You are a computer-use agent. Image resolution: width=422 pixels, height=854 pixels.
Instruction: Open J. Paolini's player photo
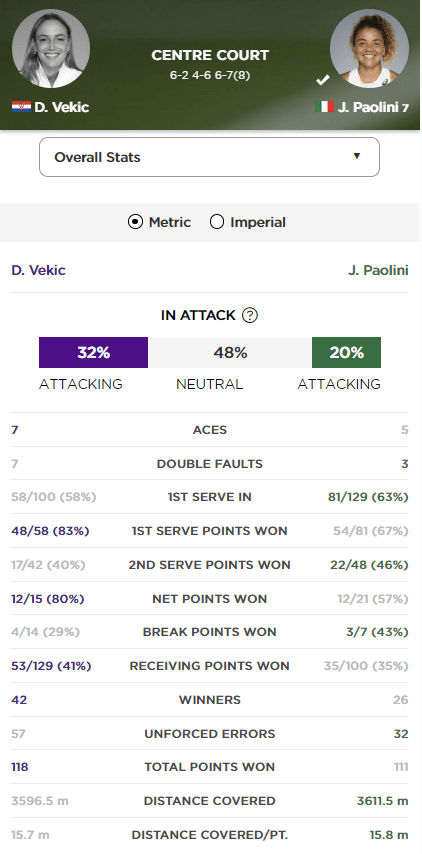369,48
